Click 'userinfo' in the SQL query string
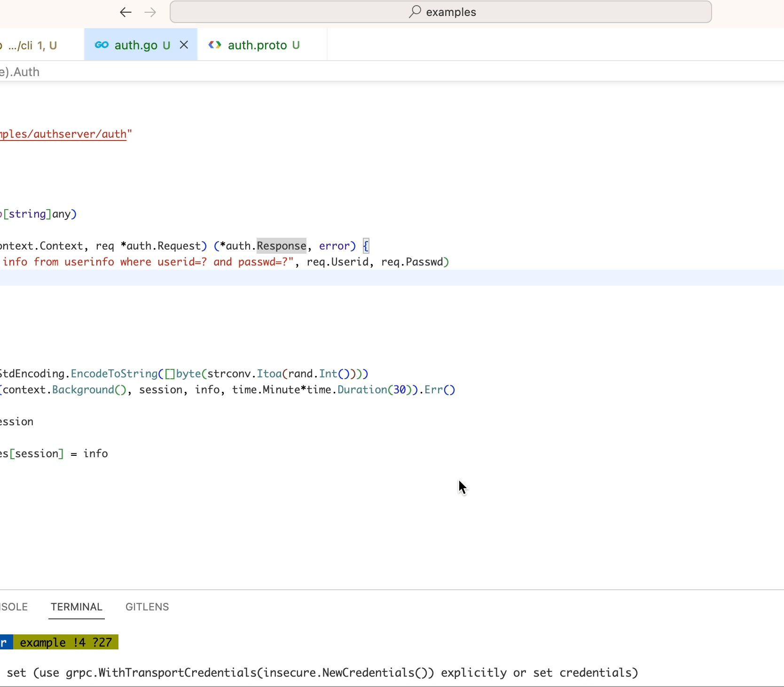The image size is (784, 687). (89, 262)
